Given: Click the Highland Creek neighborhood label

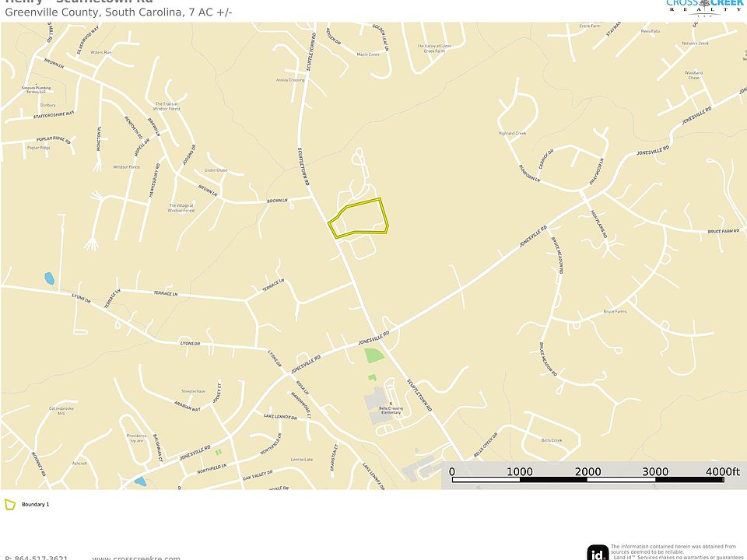Looking at the screenshot, I should 512,133.
